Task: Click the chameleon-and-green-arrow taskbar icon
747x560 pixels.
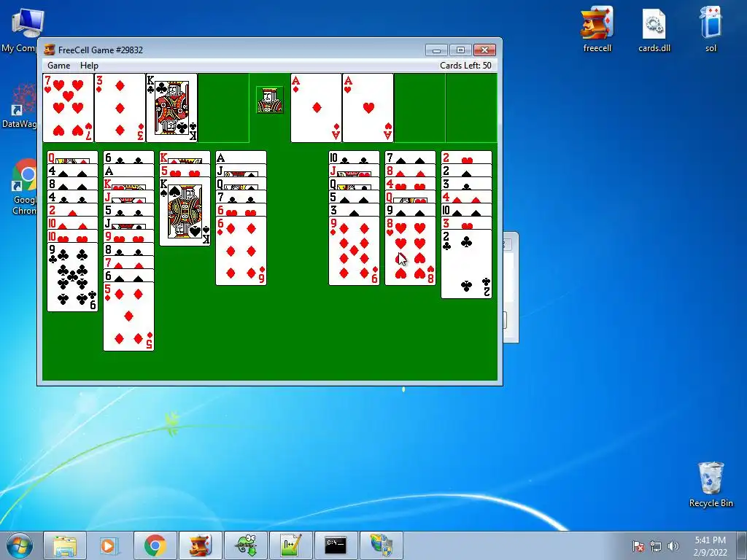Action: (x=246, y=545)
